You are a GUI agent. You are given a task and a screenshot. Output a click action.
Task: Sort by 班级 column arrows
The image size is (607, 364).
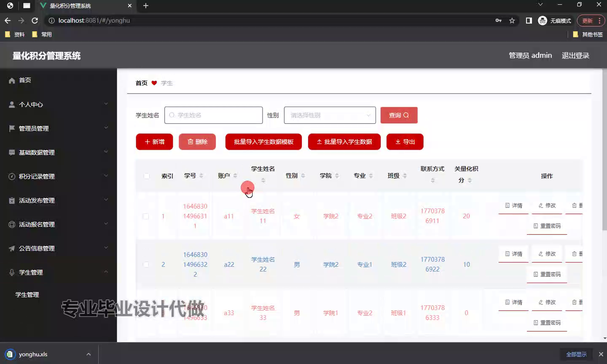405,176
